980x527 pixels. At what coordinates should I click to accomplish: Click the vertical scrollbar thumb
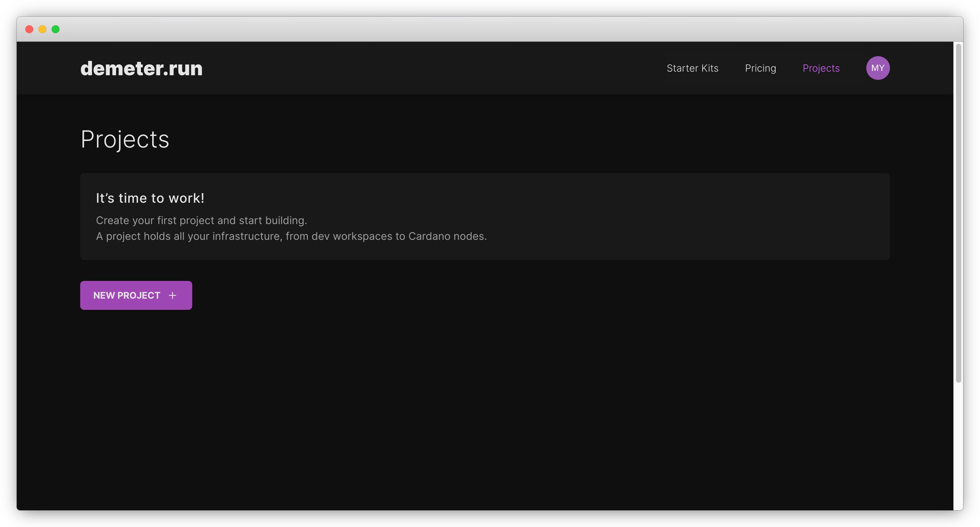click(x=958, y=213)
